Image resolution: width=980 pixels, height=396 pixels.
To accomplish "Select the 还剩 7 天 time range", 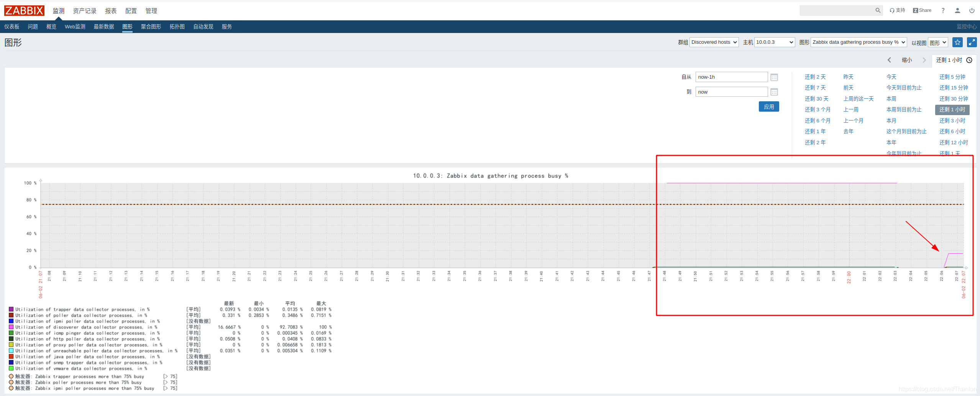I will click(815, 87).
